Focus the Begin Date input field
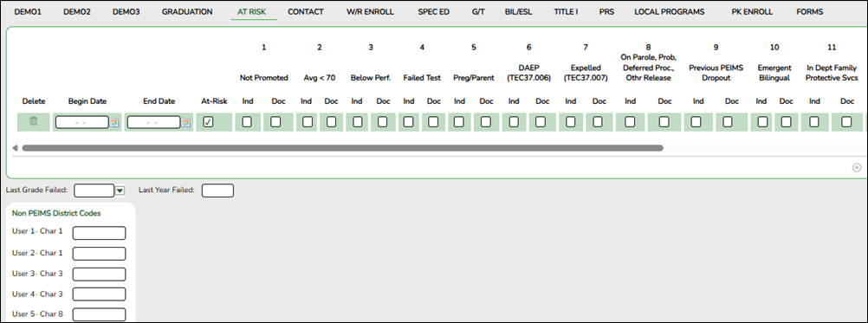 point(82,122)
